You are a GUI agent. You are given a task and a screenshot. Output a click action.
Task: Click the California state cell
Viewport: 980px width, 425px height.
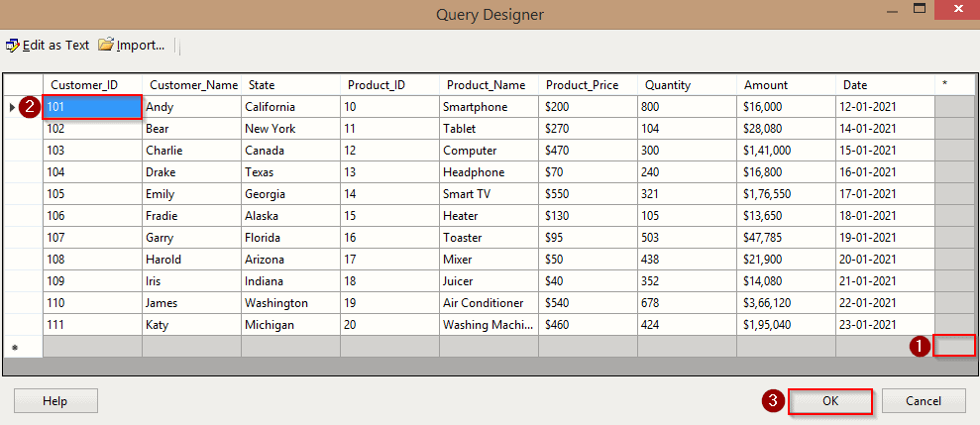pyautogui.click(x=290, y=107)
